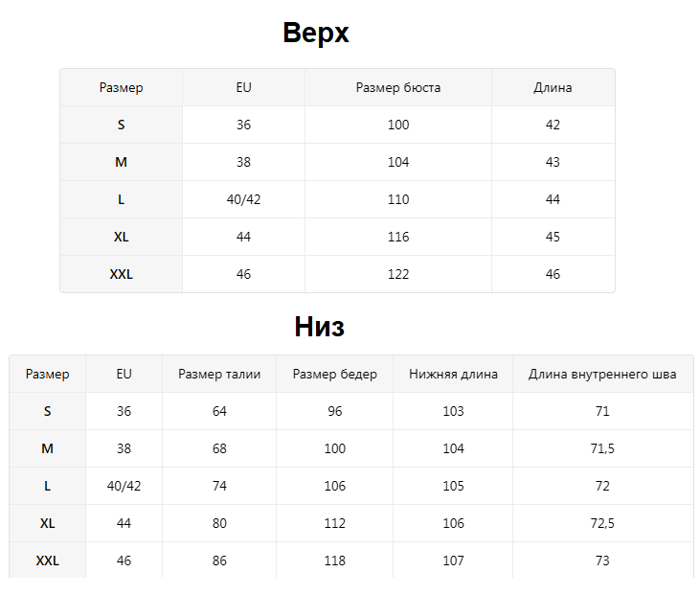Click the 40/42 cell in top table

click(244, 199)
